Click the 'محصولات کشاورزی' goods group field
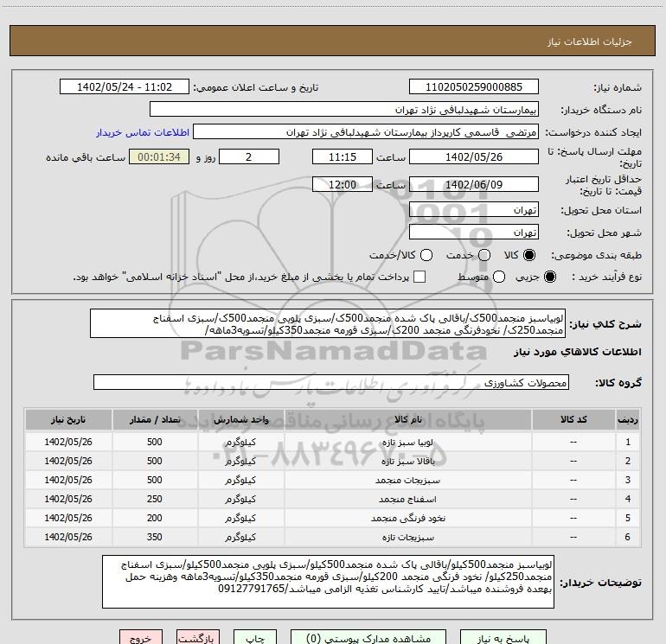 (x=330, y=381)
